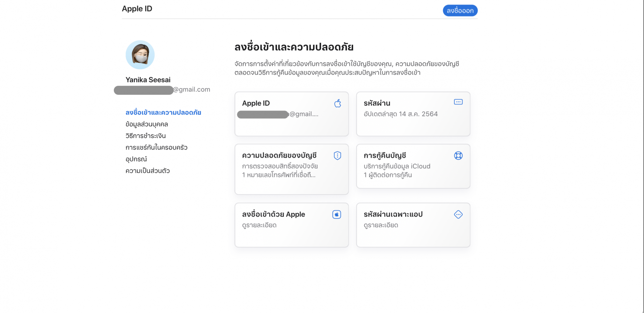This screenshot has width=644, height=313.
Task: Click the diamond icon on รหัสผ่านเฉพาะแอป card
Action: (458, 215)
